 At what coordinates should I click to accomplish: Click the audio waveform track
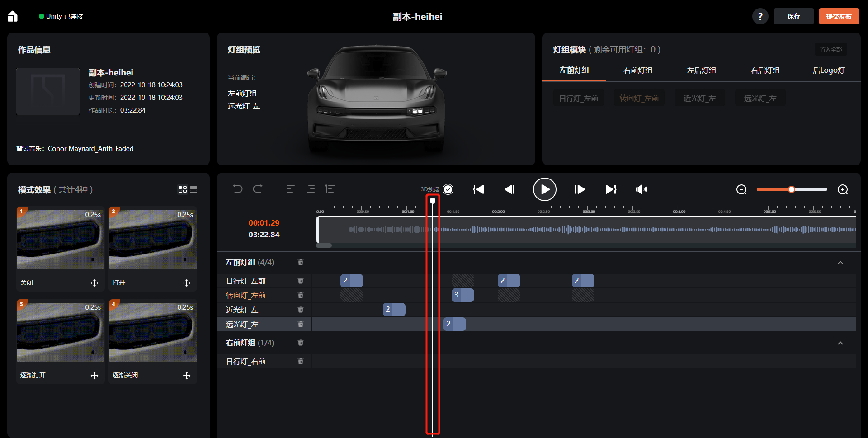pyautogui.click(x=586, y=230)
